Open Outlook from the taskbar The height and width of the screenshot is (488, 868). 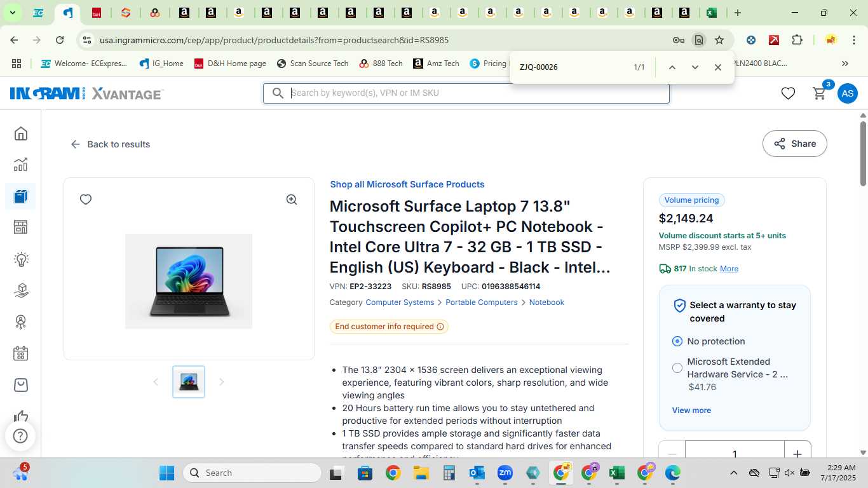(x=477, y=473)
